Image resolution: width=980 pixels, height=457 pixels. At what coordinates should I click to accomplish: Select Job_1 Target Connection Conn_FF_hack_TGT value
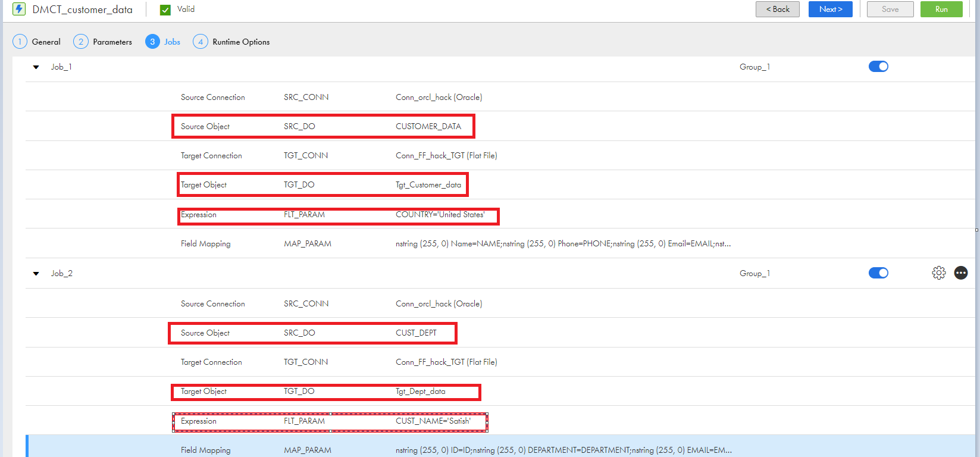(446, 155)
